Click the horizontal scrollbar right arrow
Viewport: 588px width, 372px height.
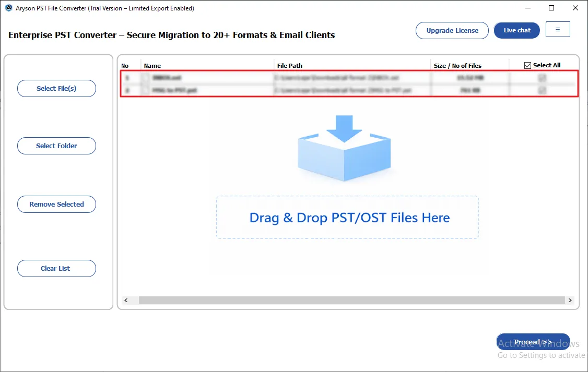coord(570,301)
